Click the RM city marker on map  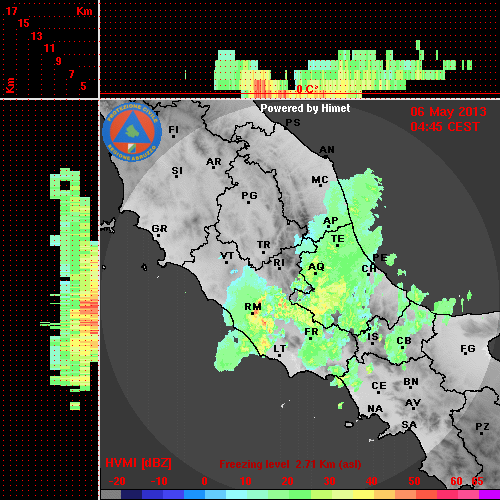(253, 308)
